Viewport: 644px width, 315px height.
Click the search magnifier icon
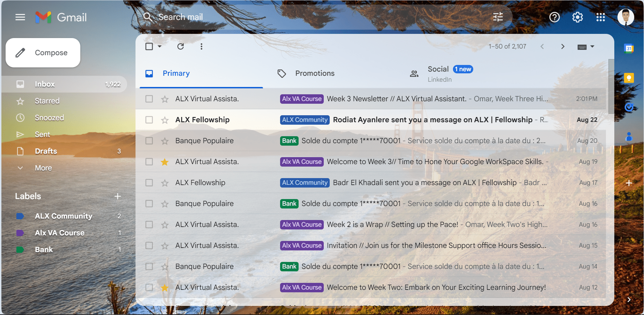(x=148, y=17)
